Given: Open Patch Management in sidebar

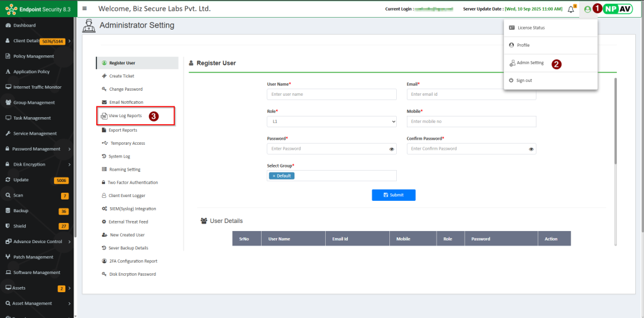Looking at the screenshot, I should click(x=33, y=257).
